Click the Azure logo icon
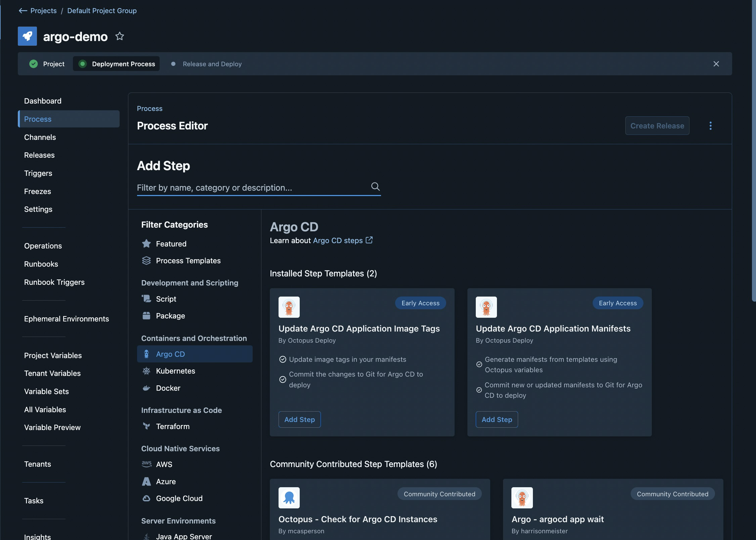The width and height of the screenshot is (756, 540). [146, 481]
